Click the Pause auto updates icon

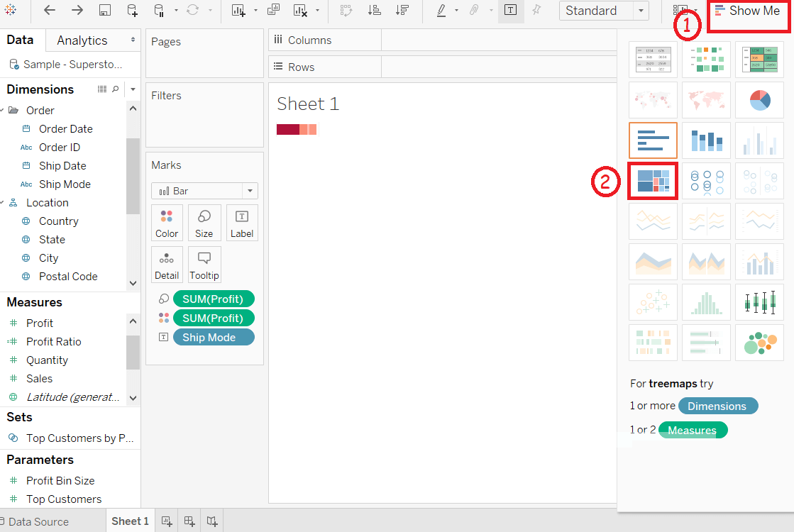click(159, 10)
